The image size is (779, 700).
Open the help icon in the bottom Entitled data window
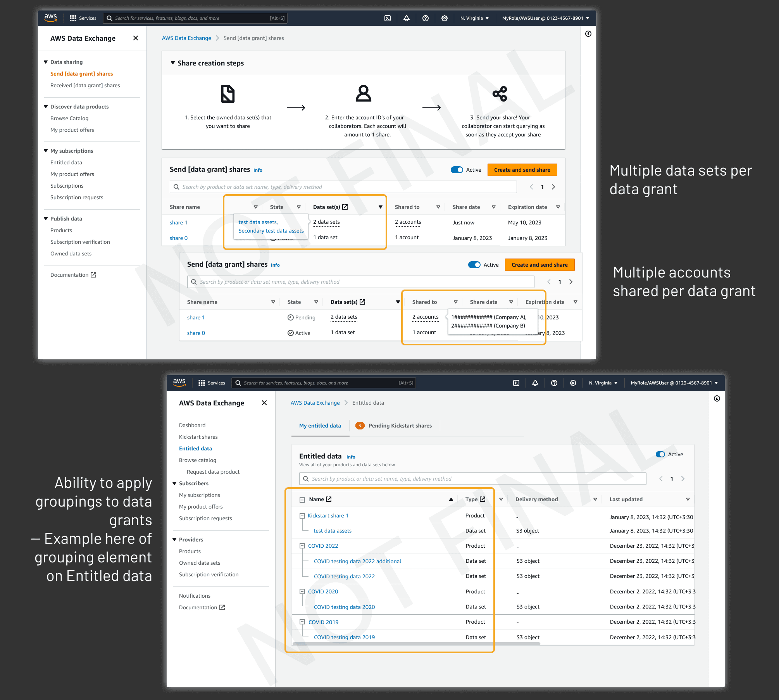pyautogui.click(x=554, y=383)
